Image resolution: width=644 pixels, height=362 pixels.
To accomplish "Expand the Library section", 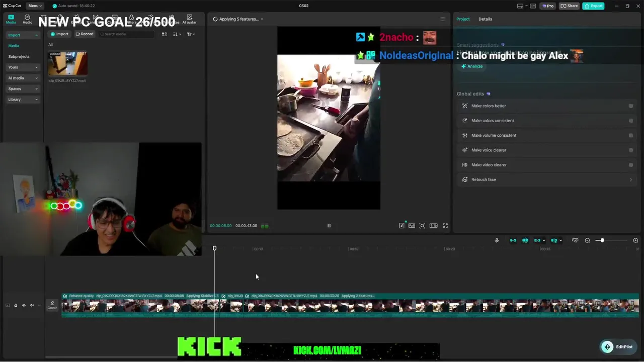I will pyautogui.click(x=23, y=100).
